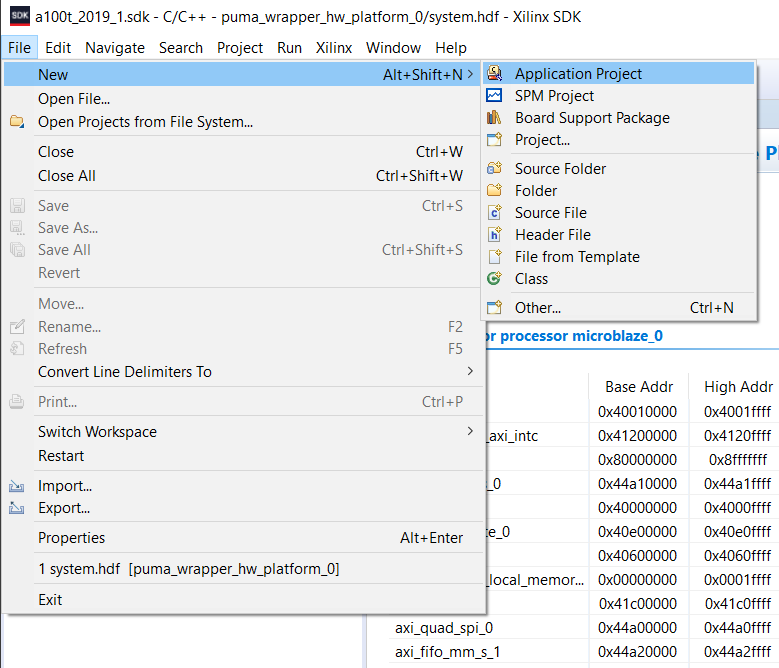Click the Application Project icon in the submenu
This screenshot has width=779, height=668.
(x=494, y=73)
